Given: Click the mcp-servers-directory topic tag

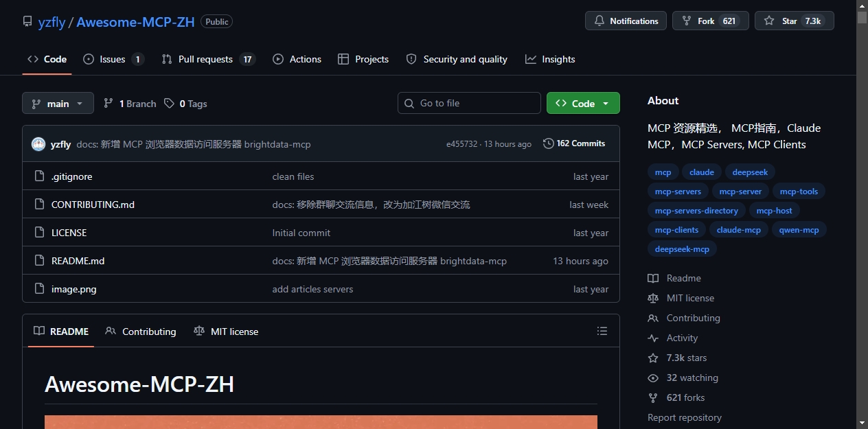Looking at the screenshot, I should (696, 211).
